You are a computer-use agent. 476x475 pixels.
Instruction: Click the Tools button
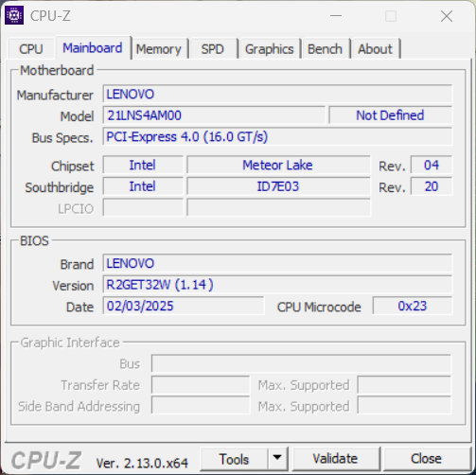click(x=234, y=458)
